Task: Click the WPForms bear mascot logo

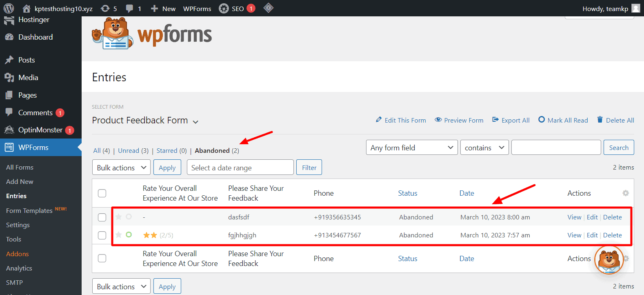Action: pos(112,34)
